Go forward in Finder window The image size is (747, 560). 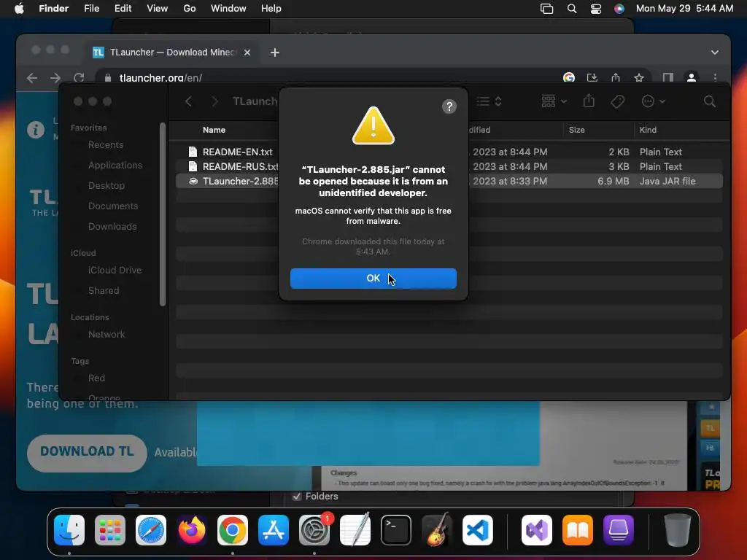214,101
